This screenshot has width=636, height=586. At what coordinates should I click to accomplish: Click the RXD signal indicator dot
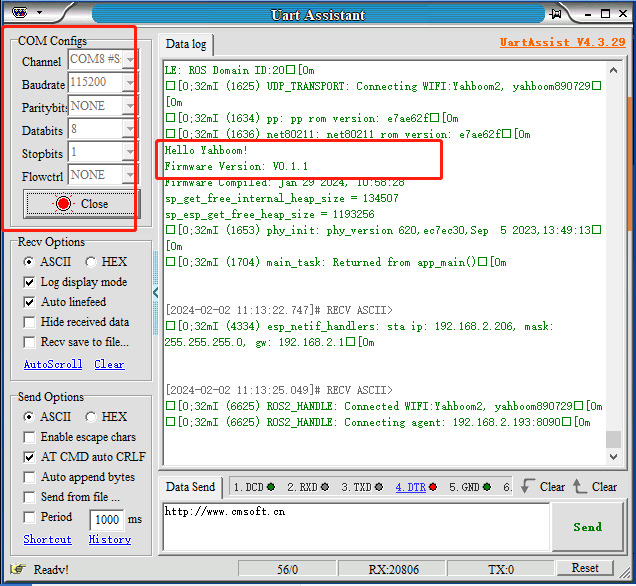tap(325, 487)
